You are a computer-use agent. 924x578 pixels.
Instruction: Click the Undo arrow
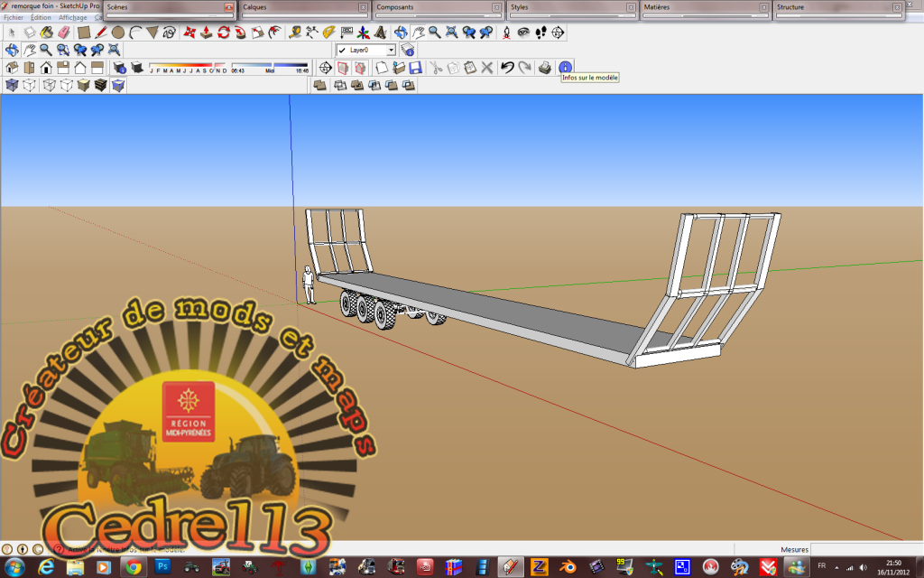(507, 68)
